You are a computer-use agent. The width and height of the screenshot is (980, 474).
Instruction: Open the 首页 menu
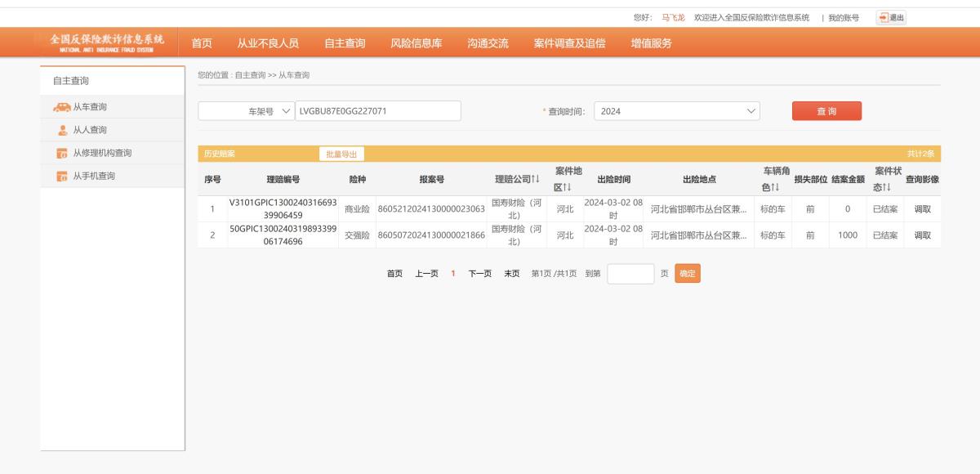coord(202,43)
